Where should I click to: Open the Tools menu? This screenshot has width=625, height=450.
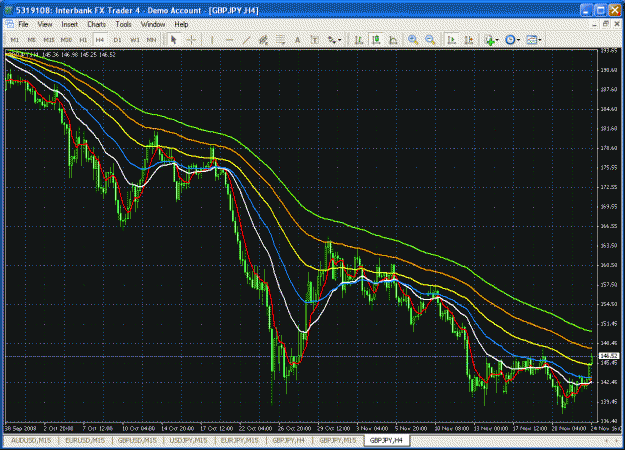(123, 24)
